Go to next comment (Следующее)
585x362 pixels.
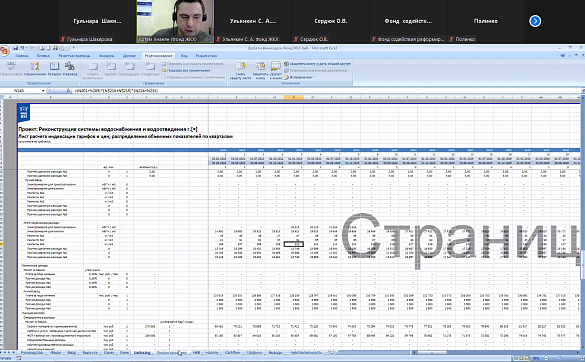pos(150,69)
